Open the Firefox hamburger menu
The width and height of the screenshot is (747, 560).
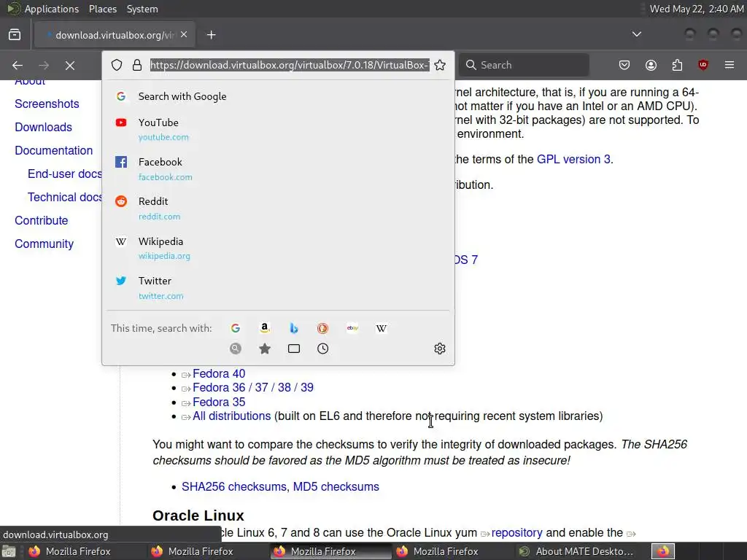click(x=729, y=65)
